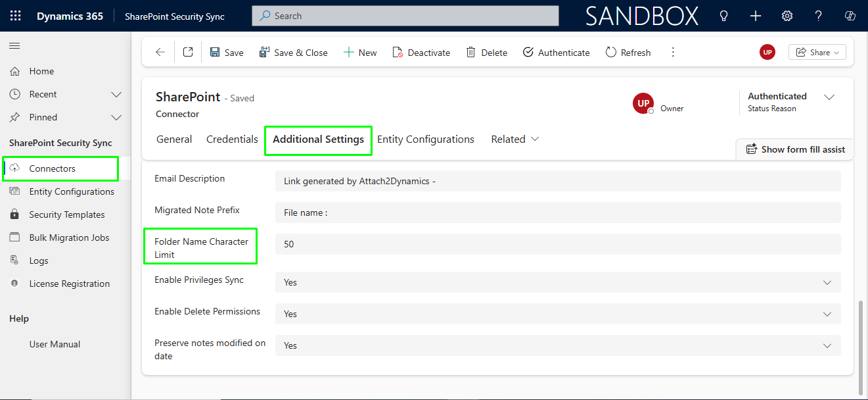Expand the Enable Privileges Sync dropdown
The width and height of the screenshot is (868, 400).
point(827,282)
